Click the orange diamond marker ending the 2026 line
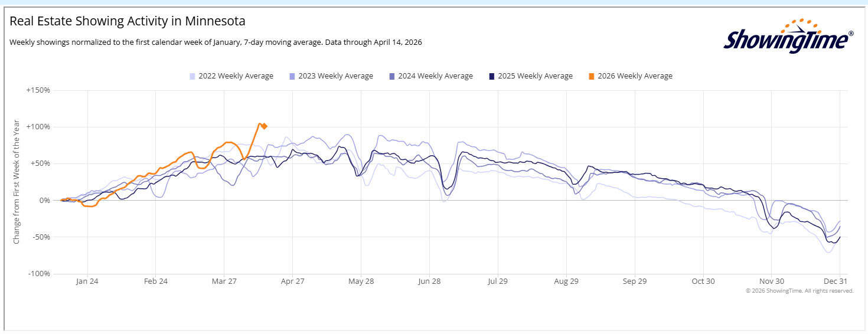Screen dimensions: 868x334 pos(265,126)
